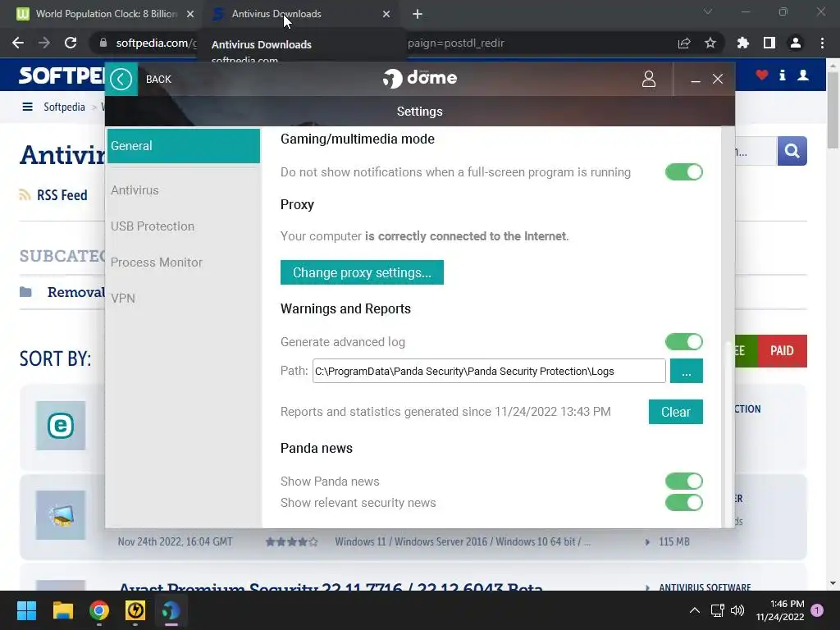Filter Softpedia list by PAID

(782, 351)
